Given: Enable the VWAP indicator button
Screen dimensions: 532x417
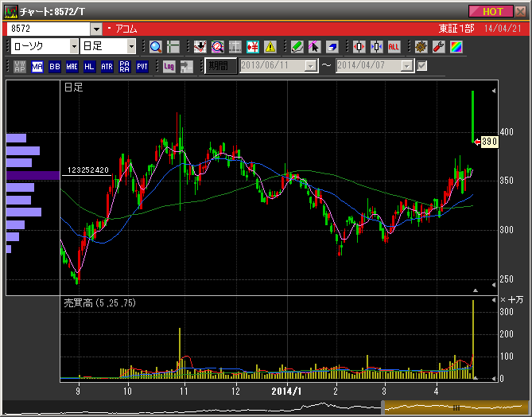Looking at the screenshot, I should pos(20,66).
